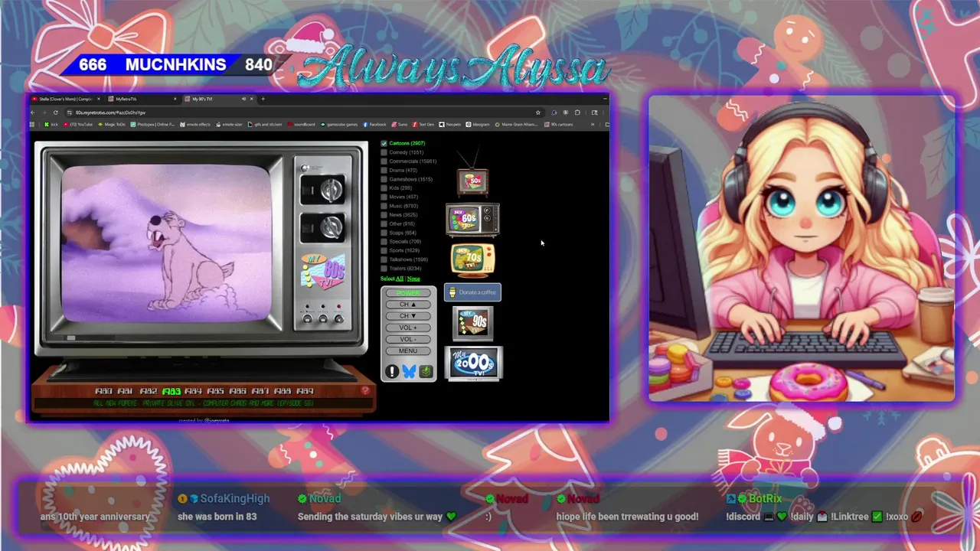Switch to the MyRetroTVs browser tab
This screenshot has height=551, width=980.
click(x=142, y=99)
